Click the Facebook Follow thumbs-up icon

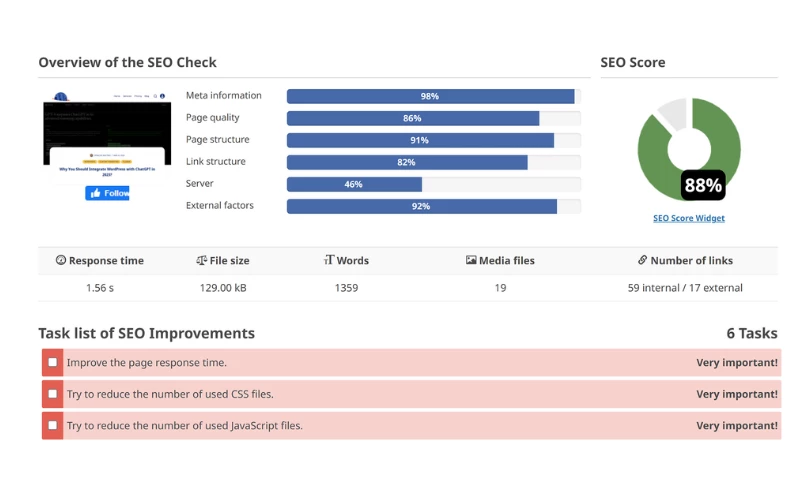(x=95, y=193)
